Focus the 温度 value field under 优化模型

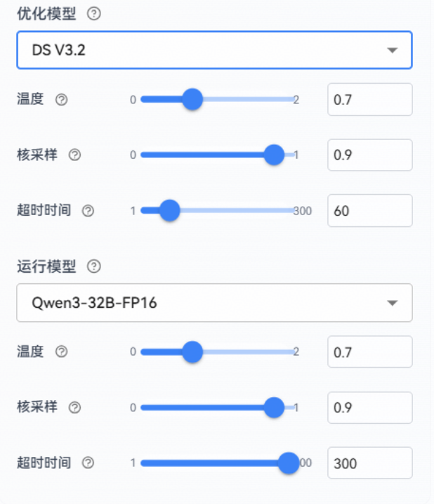(369, 99)
